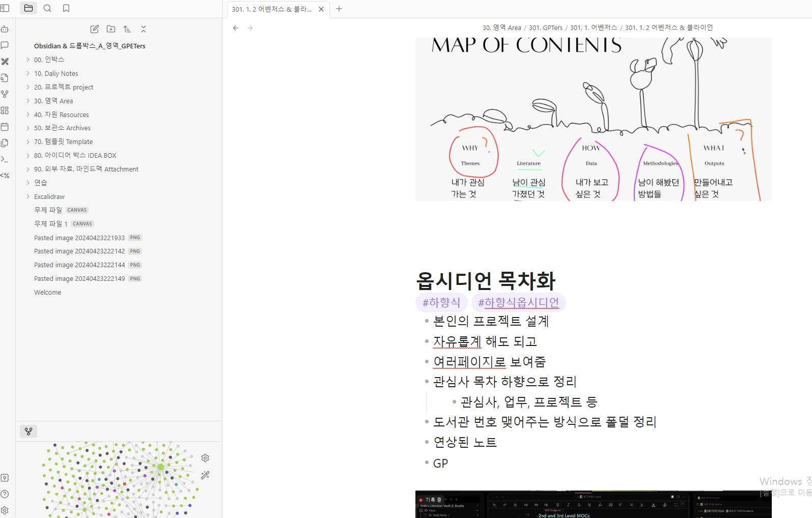Expand the 50. 보관소 Archives folder

28,128
